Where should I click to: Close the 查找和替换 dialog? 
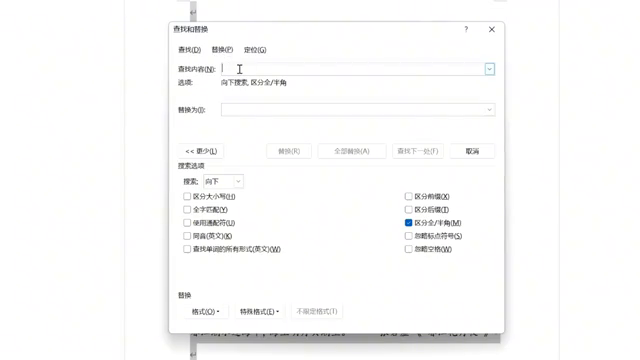(492, 29)
